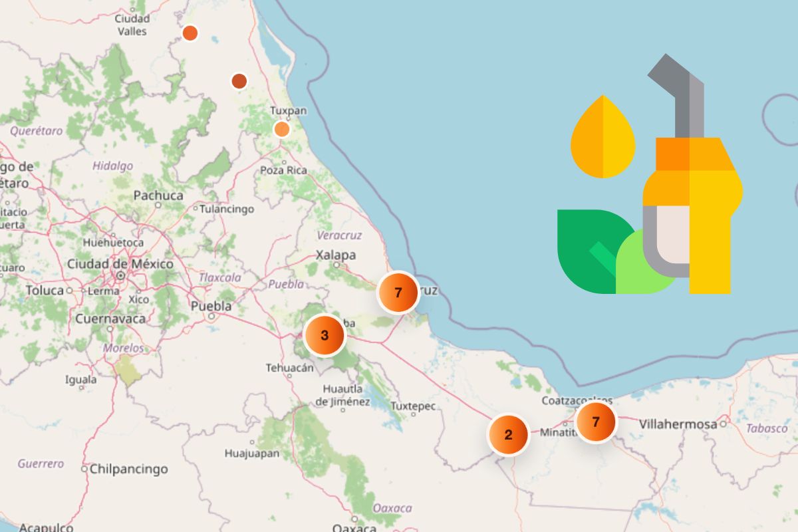Click the Toluca city label
This screenshot has width=798, height=532.
pyautogui.click(x=45, y=291)
